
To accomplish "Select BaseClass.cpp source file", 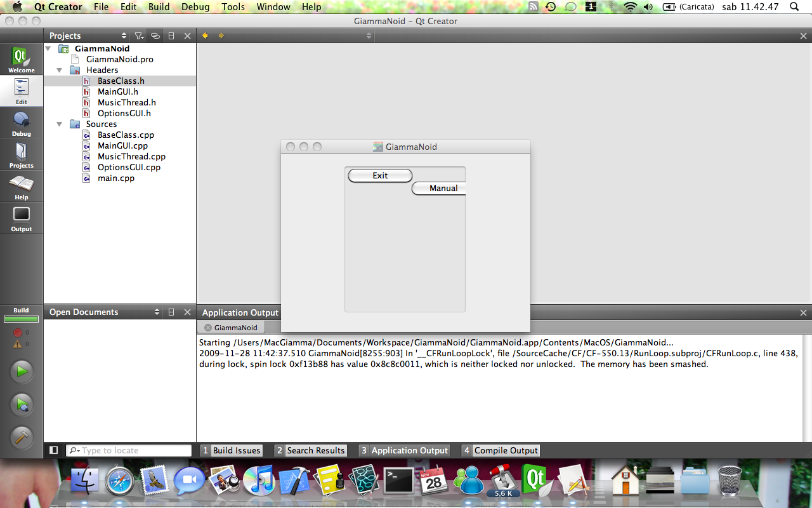I will point(126,135).
